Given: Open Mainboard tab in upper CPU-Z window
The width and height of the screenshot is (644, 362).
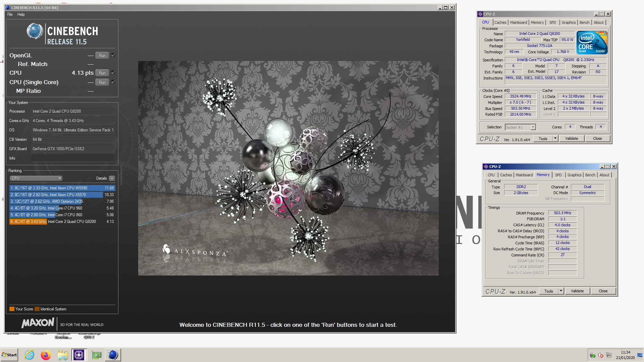Looking at the screenshot, I should (518, 22).
